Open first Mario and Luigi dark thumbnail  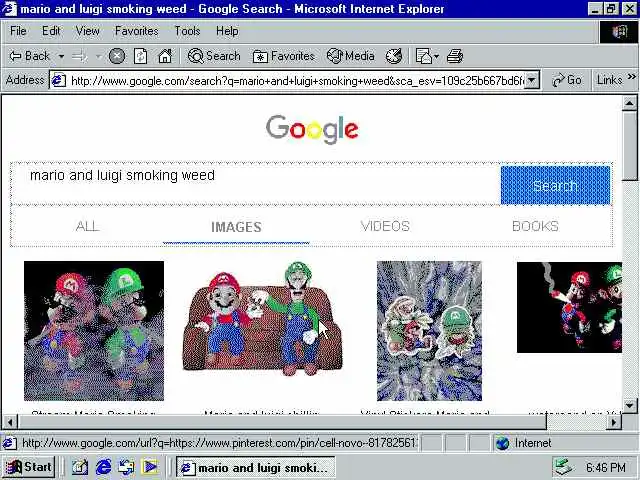(x=94, y=331)
